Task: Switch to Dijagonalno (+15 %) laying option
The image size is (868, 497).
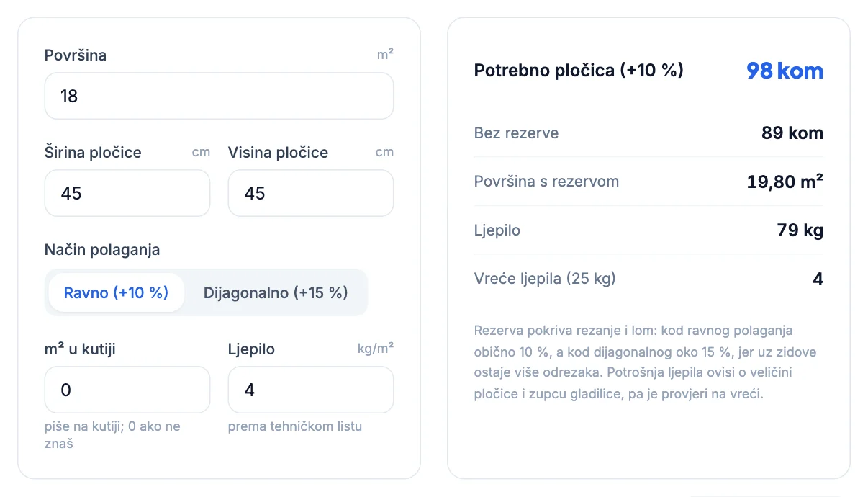Action: [x=276, y=292]
